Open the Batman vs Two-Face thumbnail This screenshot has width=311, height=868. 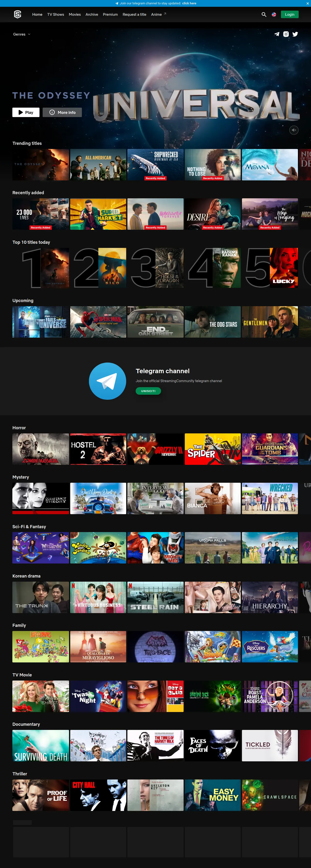[x=155, y=647]
